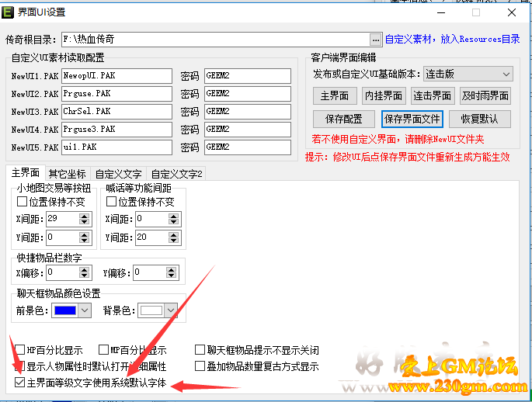The width and height of the screenshot is (532, 402).
Task: Uncheck 主界面等级文字使用系统默认字体 checkbox
Action: pyautogui.click(x=19, y=383)
